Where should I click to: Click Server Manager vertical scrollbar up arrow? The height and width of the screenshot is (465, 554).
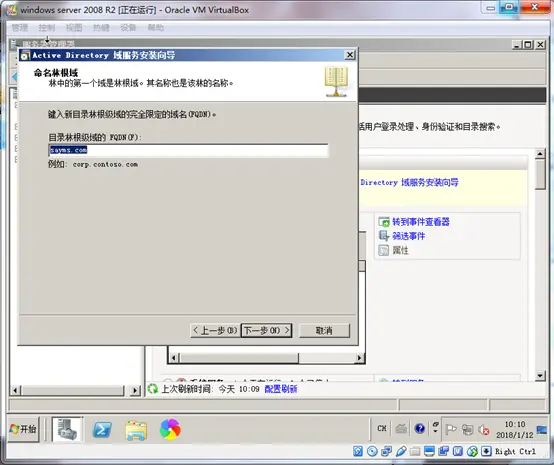click(540, 154)
